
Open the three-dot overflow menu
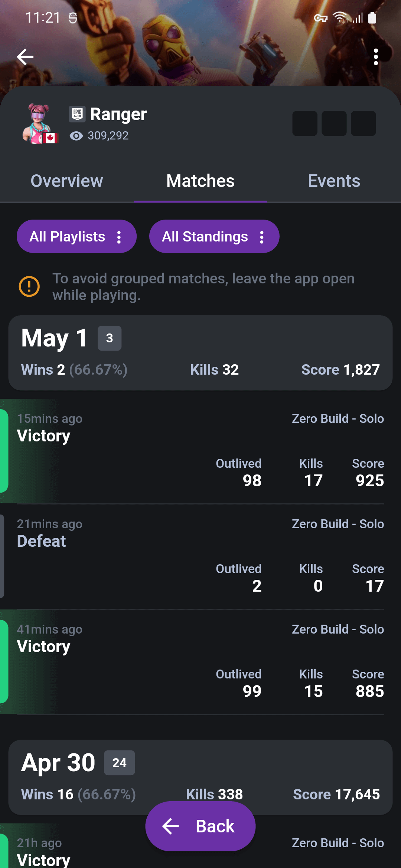(x=376, y=56)
